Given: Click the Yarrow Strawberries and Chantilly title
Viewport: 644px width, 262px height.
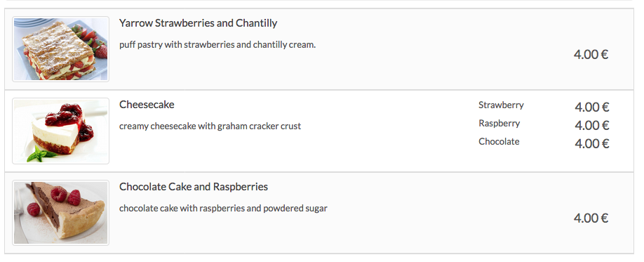Looking at the screenshot, I should point(198,23).
